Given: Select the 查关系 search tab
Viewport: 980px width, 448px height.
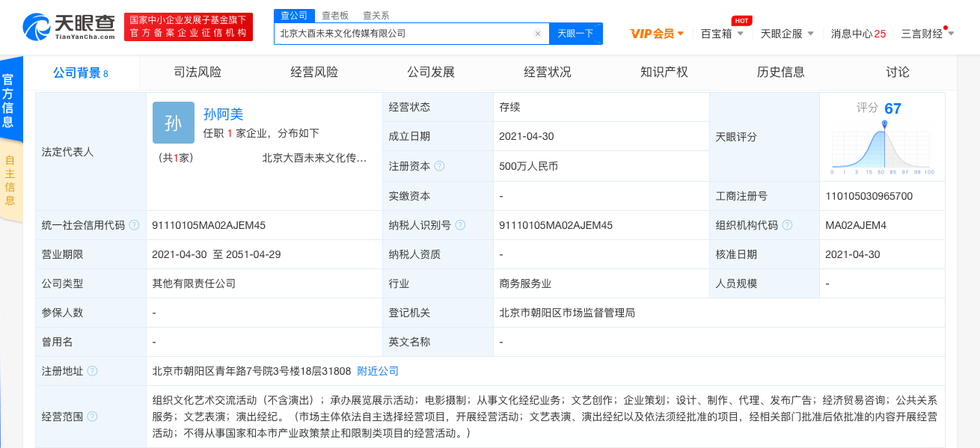Looking at the screenshot, I should point(376,15).
